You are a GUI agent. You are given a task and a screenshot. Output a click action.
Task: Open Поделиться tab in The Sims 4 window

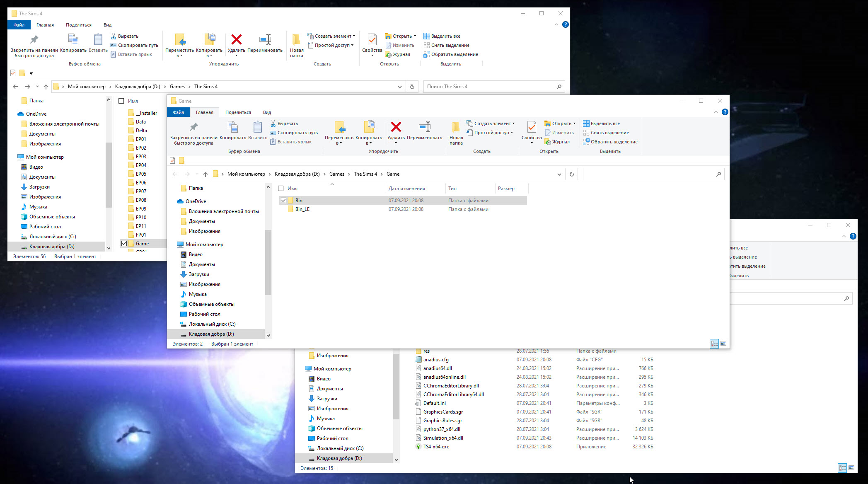tap(79, 25)
